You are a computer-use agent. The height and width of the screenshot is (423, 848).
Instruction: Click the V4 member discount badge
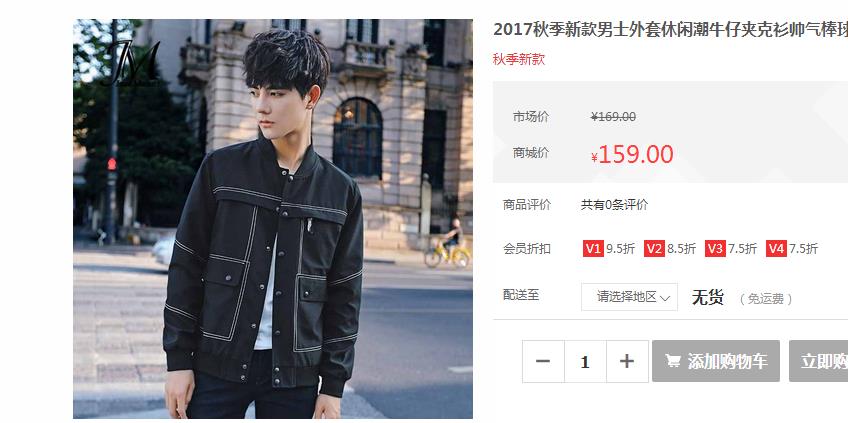tap(777, 249)
